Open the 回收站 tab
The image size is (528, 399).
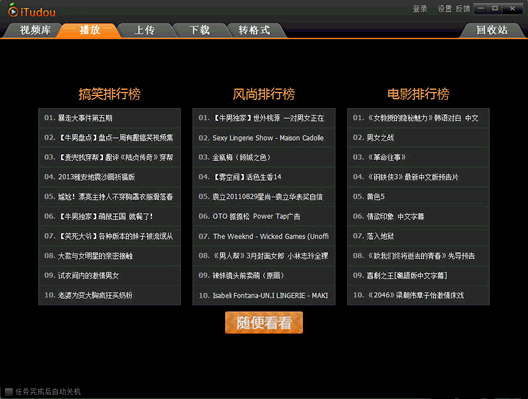(492, 30)
